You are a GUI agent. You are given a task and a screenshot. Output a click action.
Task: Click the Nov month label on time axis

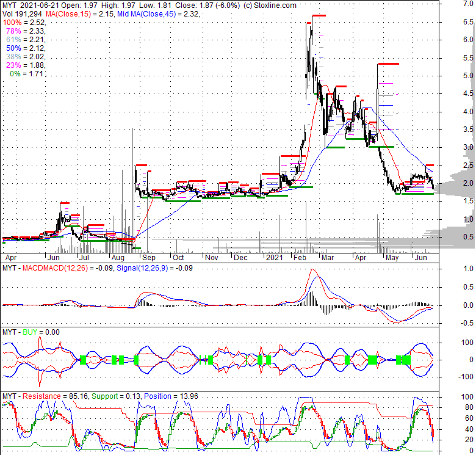click(x=212, y=258)
